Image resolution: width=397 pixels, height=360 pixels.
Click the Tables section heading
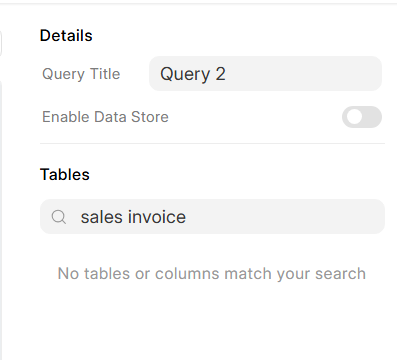tap(65, 174)
